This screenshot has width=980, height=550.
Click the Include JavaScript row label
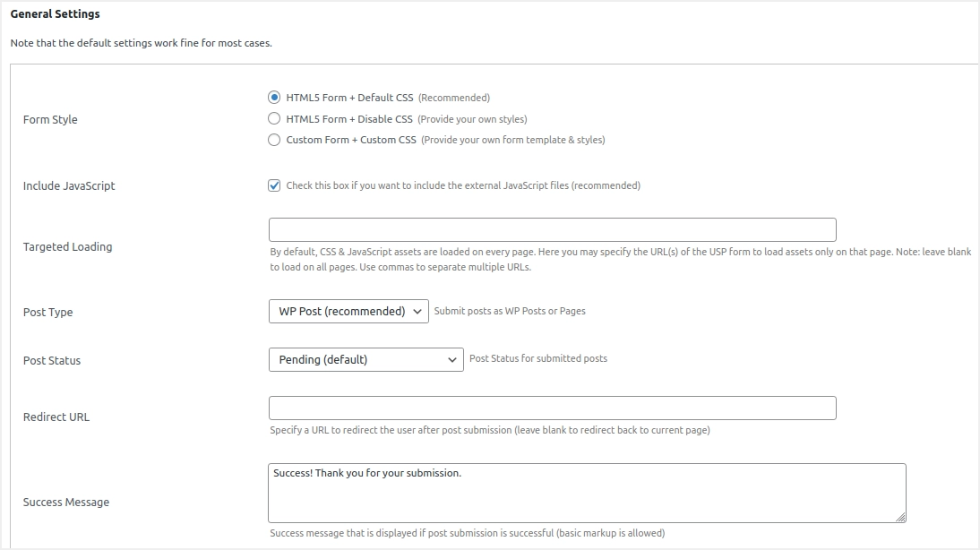coord(69,186)
